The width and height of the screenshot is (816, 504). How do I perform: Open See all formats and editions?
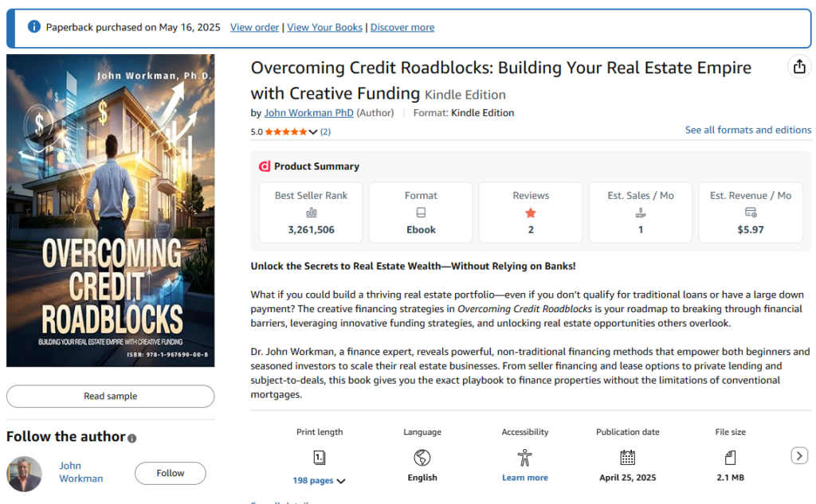point(747,130)
